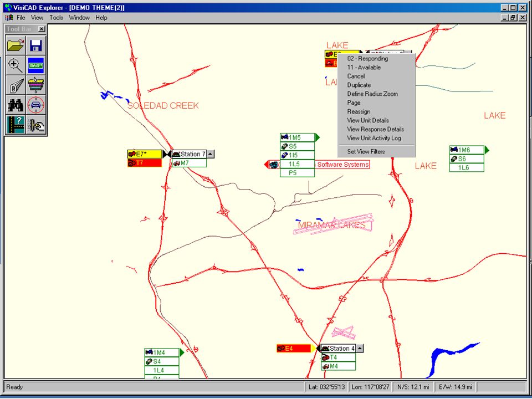532x399 pixels.
Task: Close the floating Tool Bar palette
Action: (42, 29)
